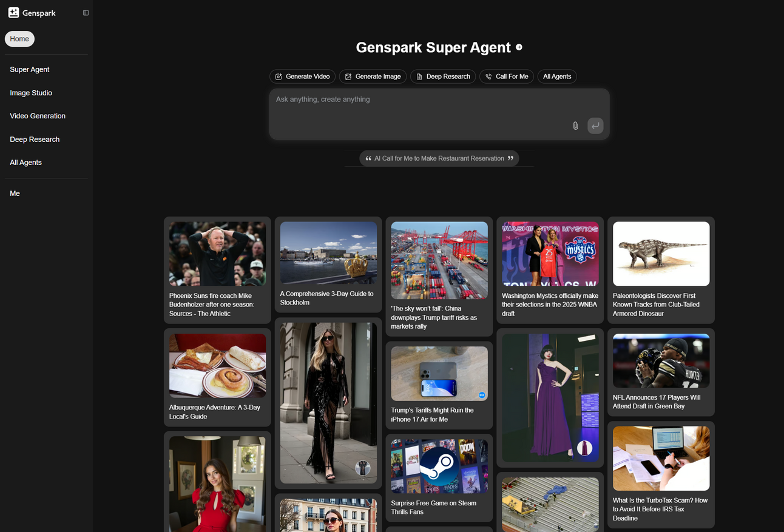Open Deep Research in sidebar
Image resolution: width=784 pixels, height=532 pixels.
coord(35,140)
